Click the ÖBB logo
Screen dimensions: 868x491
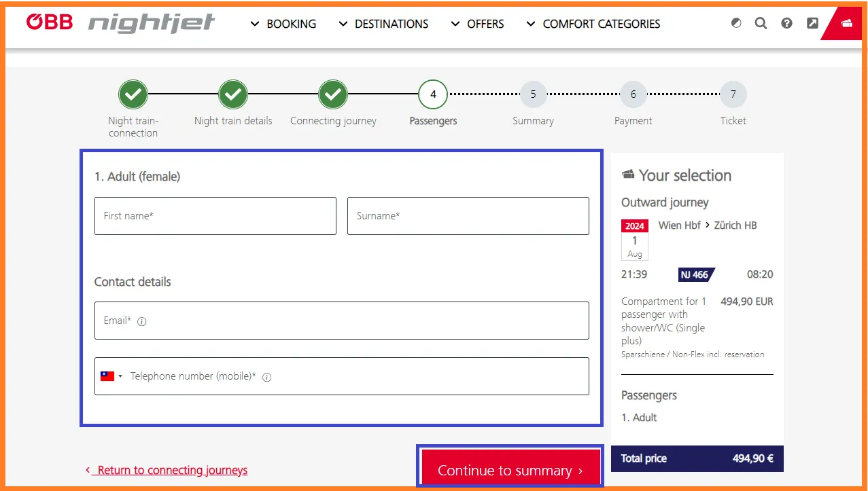coord(48,21)
